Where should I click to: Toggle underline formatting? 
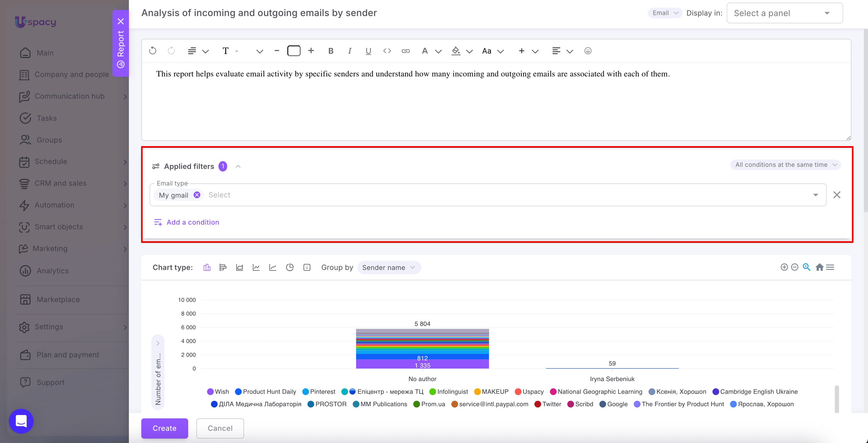[x=368, y=51]
